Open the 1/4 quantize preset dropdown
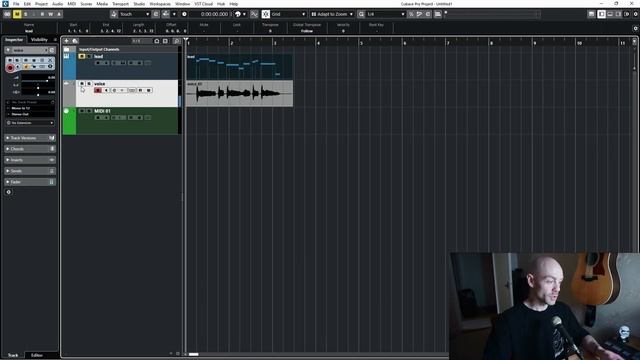 (386, 14)
